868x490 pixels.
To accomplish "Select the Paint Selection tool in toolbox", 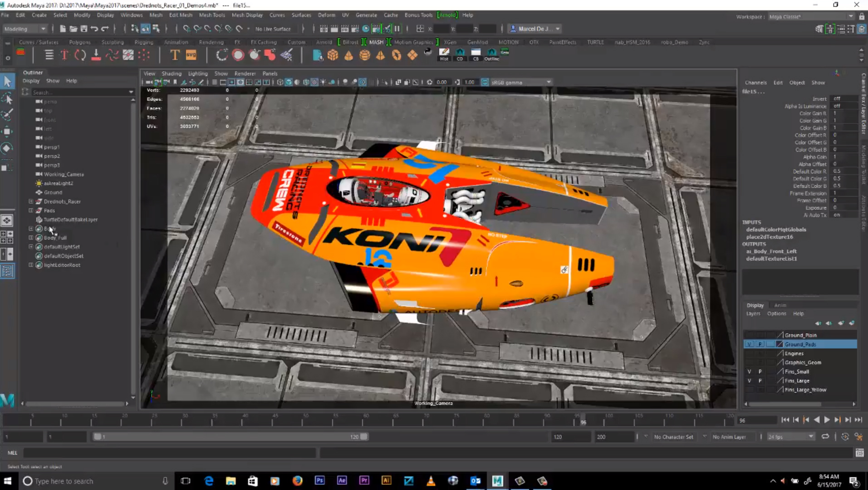I will (7, 115).
